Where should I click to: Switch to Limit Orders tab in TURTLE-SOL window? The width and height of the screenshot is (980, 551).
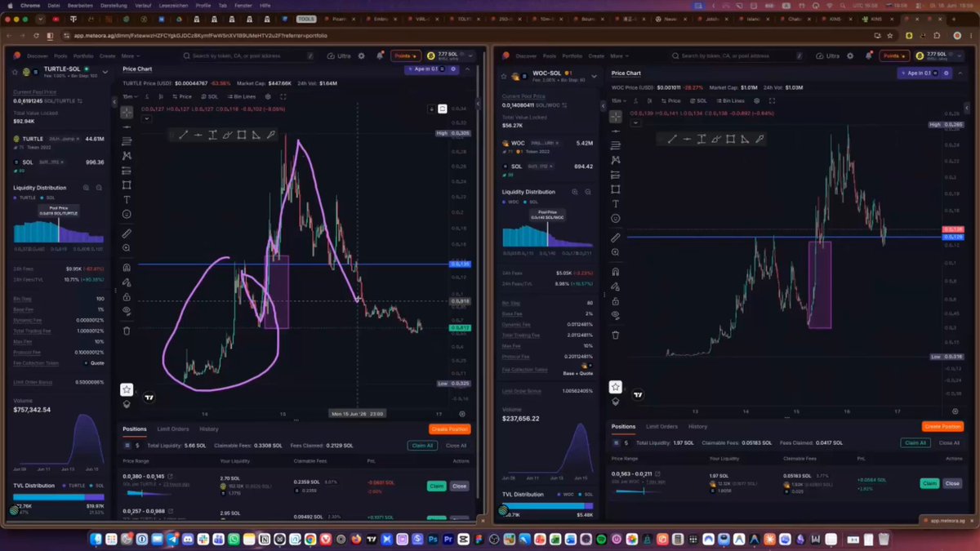[173, 429]
